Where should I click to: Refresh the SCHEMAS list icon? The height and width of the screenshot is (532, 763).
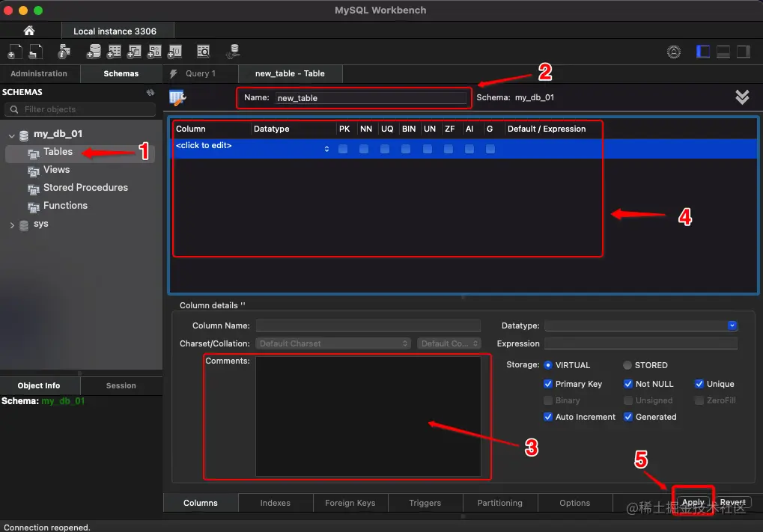tap(151, 92)
